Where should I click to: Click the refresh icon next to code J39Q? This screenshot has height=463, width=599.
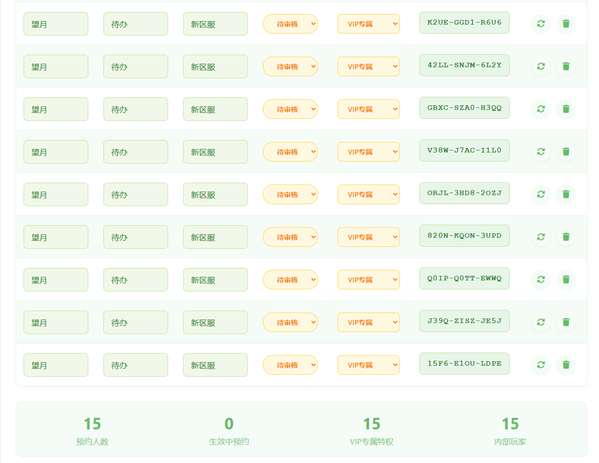[541, 322]
